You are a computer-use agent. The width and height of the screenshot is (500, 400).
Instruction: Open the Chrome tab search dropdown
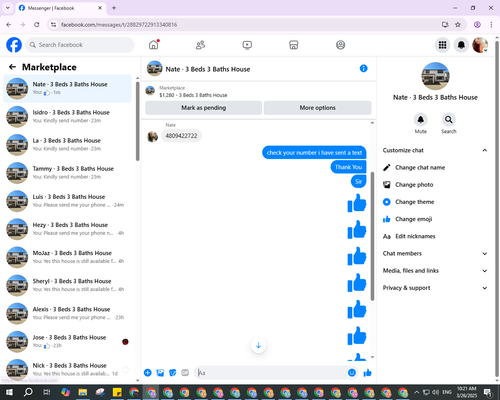8,8
